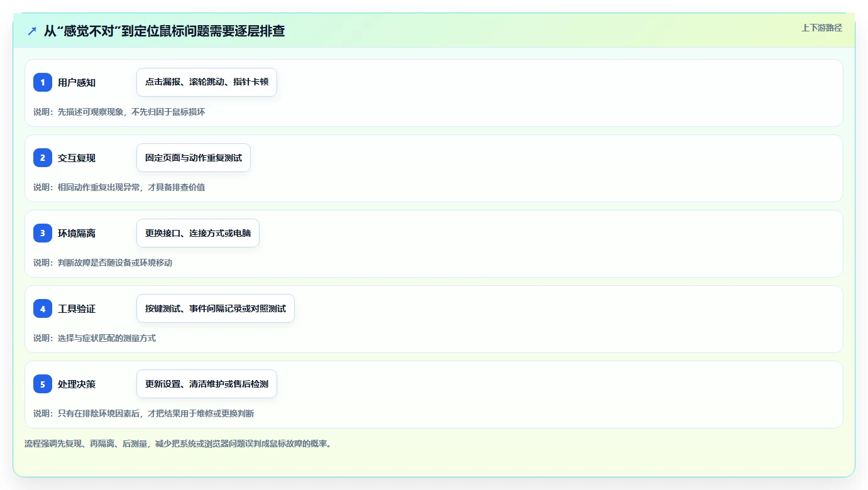
Task: Click the footer summary starting 流程强调先复现
Action: (178, 444)
